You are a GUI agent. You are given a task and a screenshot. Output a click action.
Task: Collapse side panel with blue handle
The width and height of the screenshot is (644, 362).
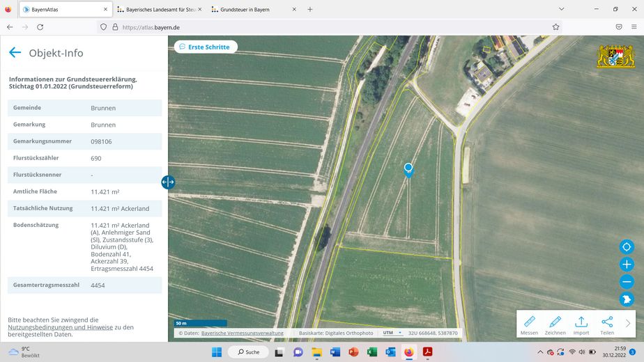coord(168,182)
